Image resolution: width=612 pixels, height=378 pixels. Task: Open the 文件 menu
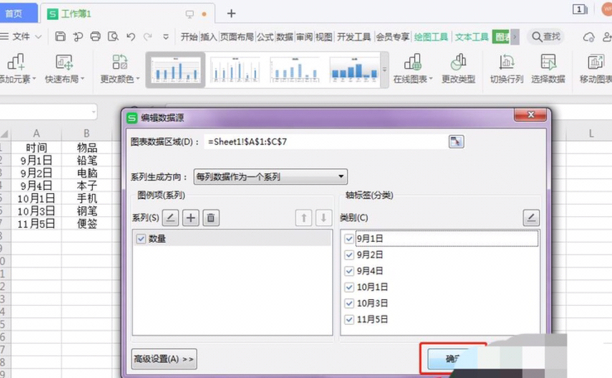(21, 37)
